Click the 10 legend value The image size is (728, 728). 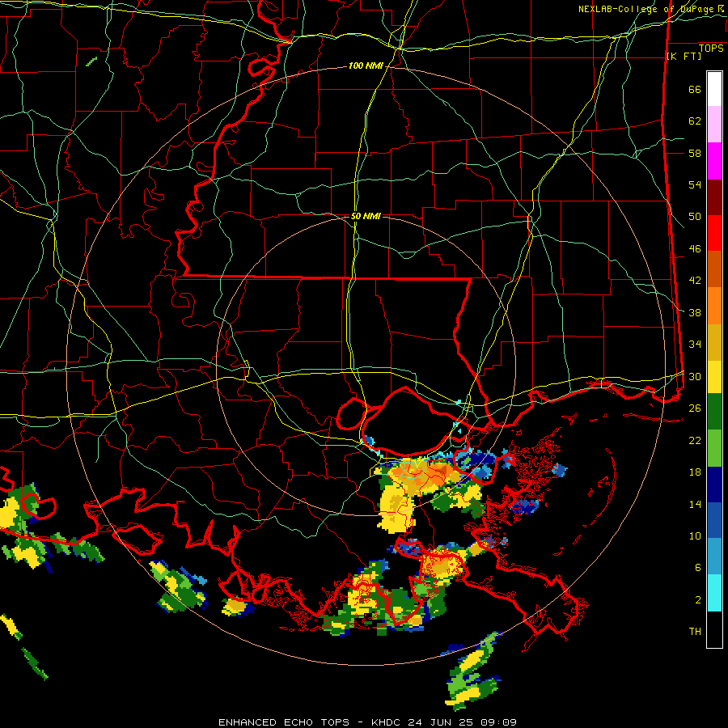pyautogui.click(x=695, y=535)
